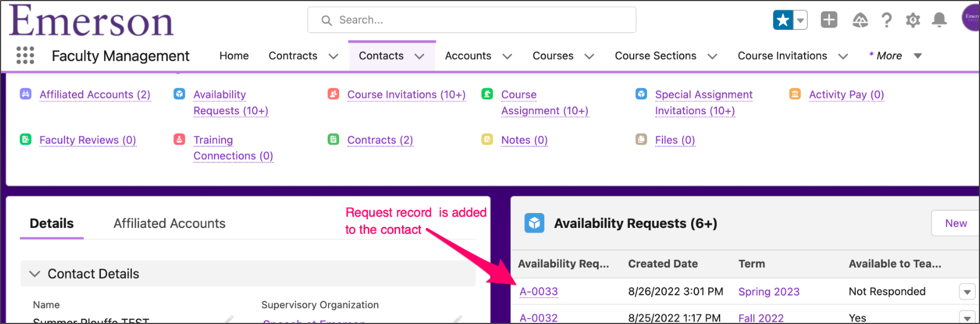Open the Contracts navigation tab
The width and height of the screenshot is (980, 324).
[293, 56]
